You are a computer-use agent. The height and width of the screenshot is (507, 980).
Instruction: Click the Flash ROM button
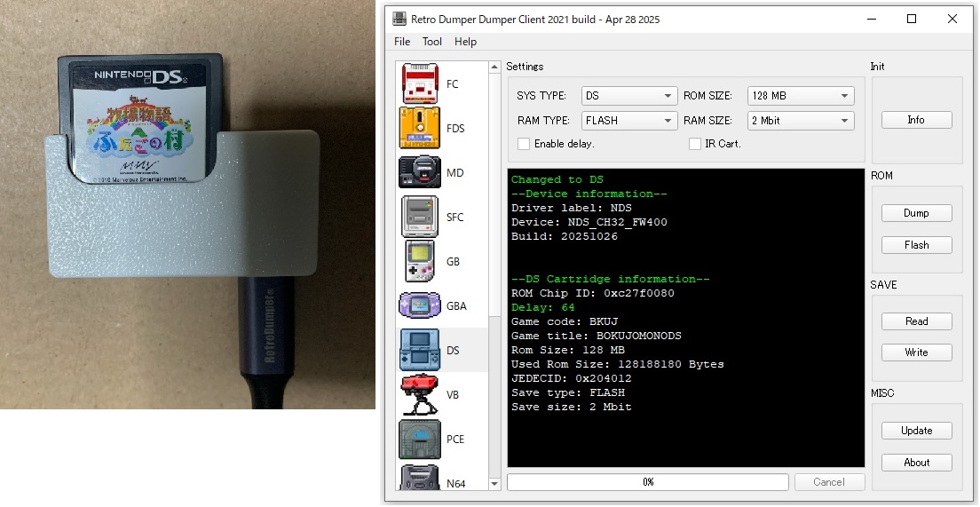click(x=916, y=244)
